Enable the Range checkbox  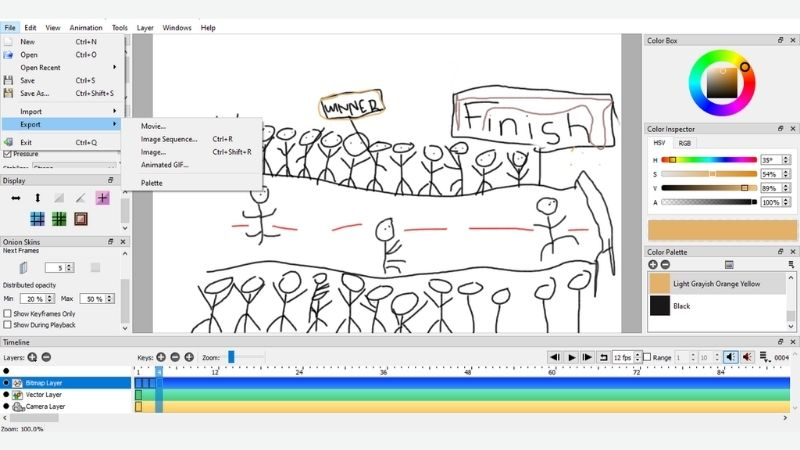(x=647, y=357)
